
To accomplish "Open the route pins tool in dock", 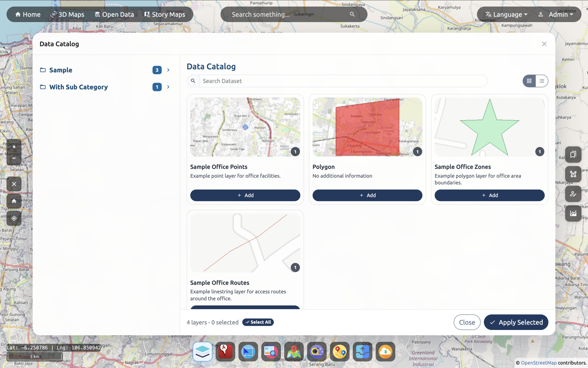I will coord(340,351).
